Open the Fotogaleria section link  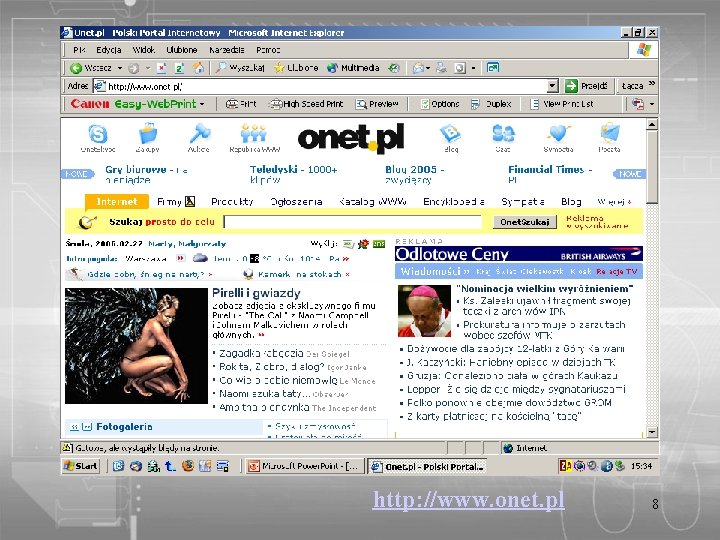coord(124,427)
